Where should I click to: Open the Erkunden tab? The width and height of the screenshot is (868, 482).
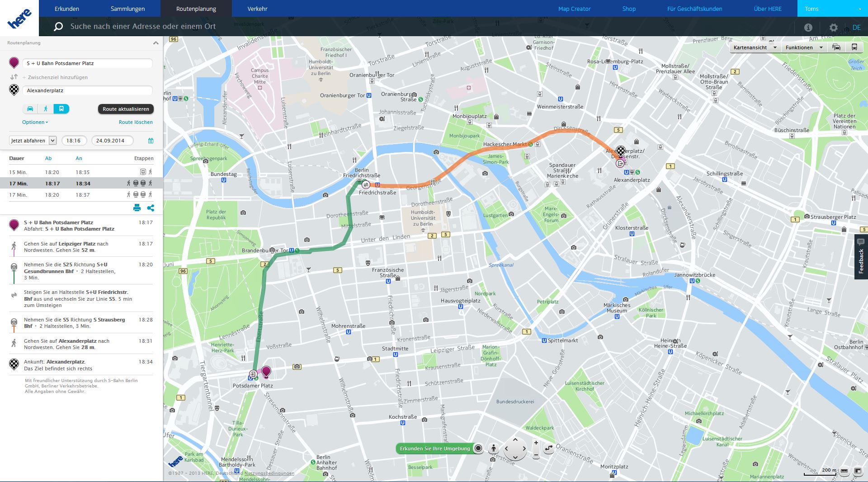point(67,9)
